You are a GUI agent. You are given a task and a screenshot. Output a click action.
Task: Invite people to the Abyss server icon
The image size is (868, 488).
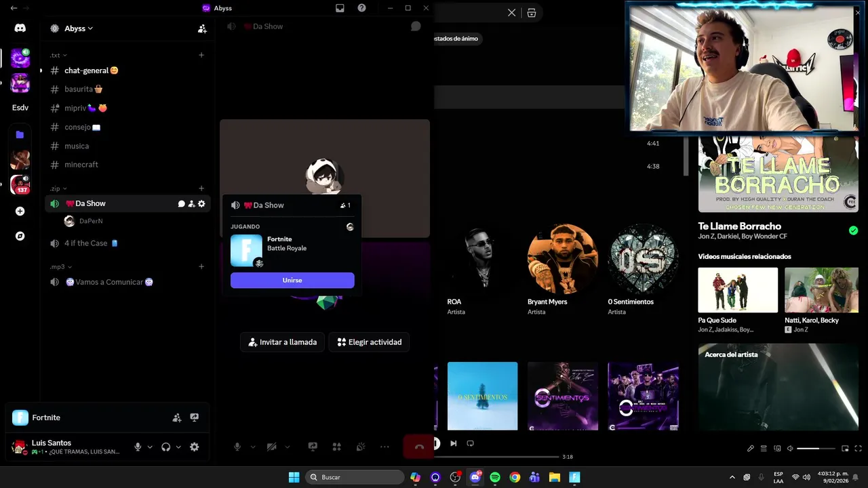(202, 28)
